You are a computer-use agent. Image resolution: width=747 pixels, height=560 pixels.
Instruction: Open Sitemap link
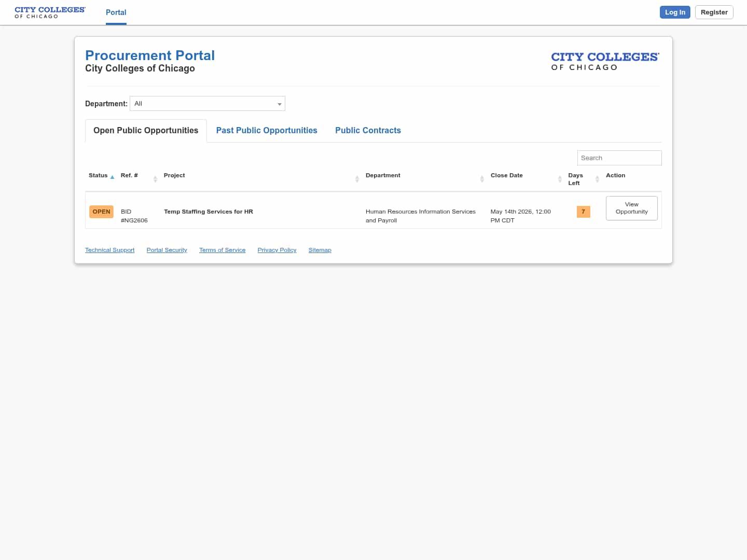click(320, 250)
